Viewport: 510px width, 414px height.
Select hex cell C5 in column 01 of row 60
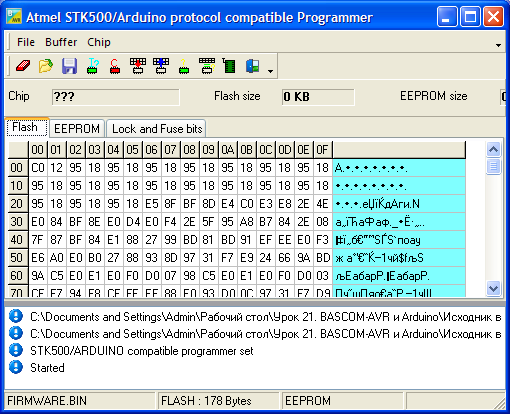coord(57,276)
